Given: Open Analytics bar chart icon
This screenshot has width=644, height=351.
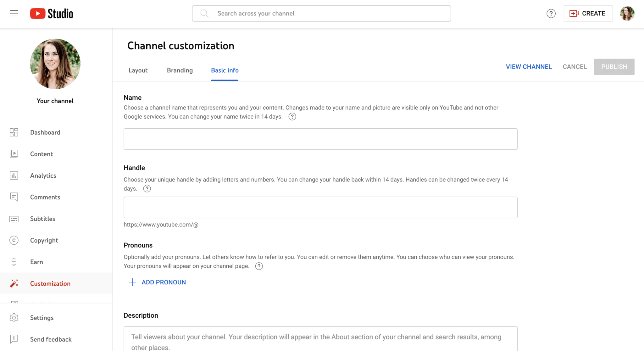Looking at the screenshot, I should click(14, 175).
